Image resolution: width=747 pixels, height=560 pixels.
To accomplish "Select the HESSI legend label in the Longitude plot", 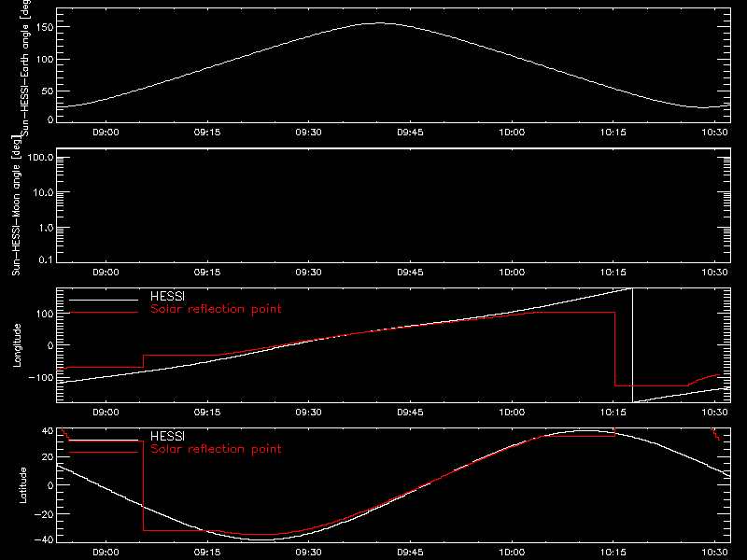I will [167, 296].
